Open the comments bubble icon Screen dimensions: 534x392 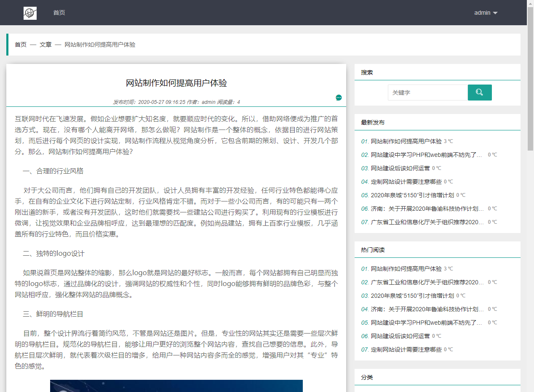coord(339,98)
